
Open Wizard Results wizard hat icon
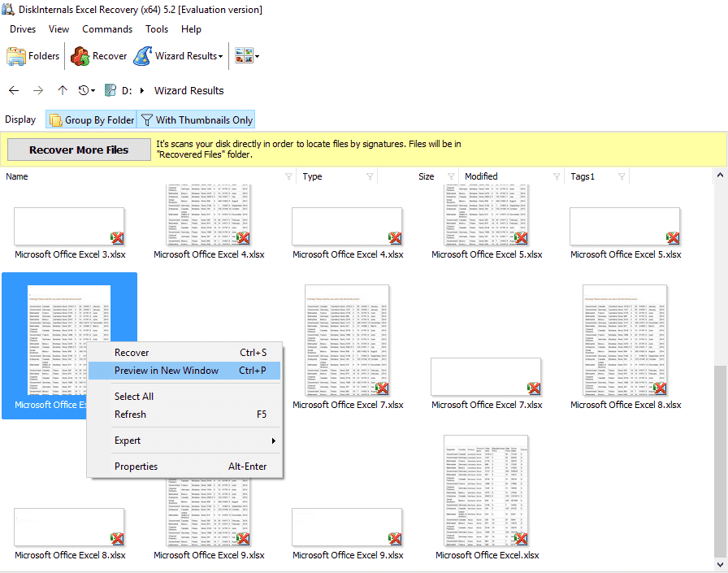[x=142, y=56]
